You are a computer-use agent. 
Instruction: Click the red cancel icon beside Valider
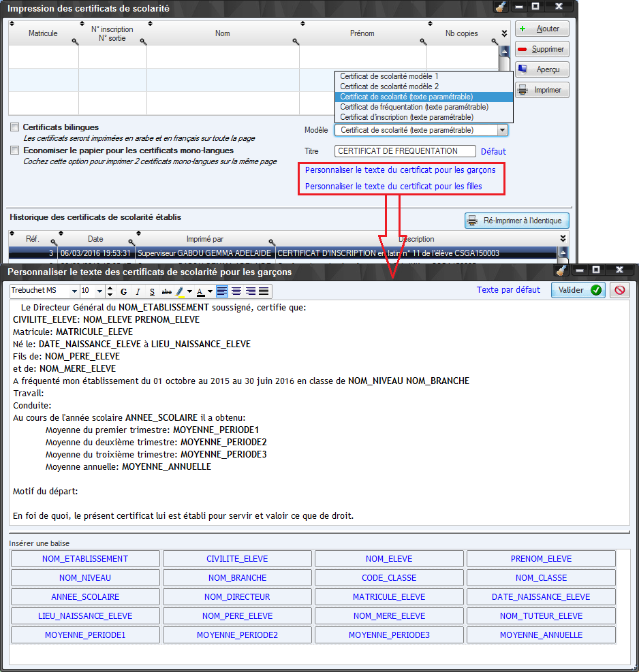click(x=619, y=290)
